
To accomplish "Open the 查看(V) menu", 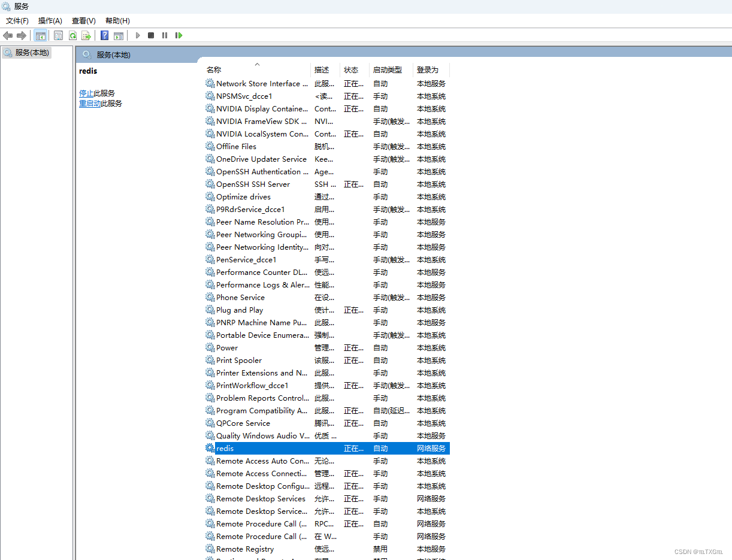I will pyautogui.click(x=84, y=20).
